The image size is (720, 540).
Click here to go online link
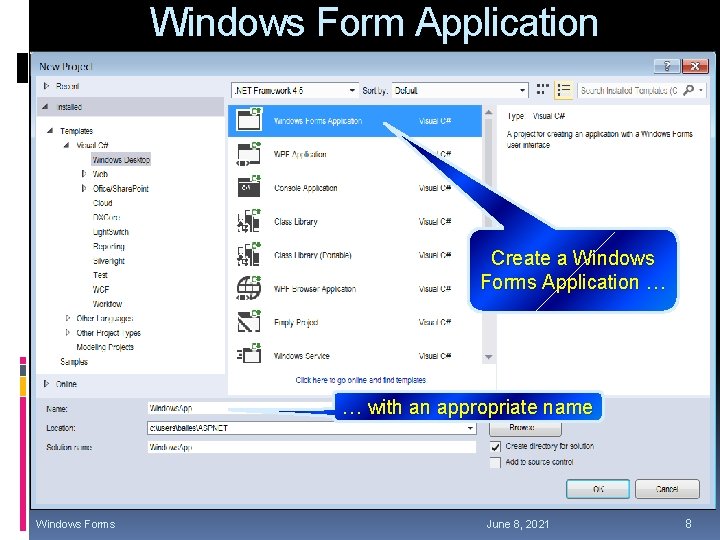(360, 380)
